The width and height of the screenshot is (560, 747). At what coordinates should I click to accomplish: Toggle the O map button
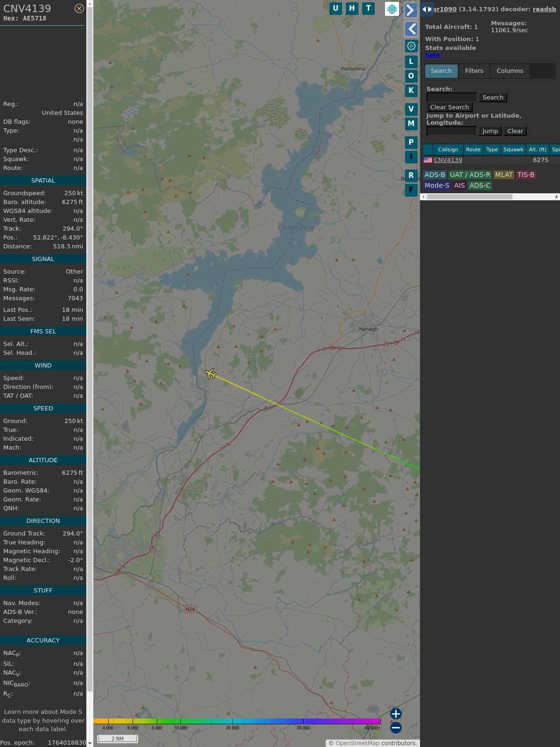point(411,76)
